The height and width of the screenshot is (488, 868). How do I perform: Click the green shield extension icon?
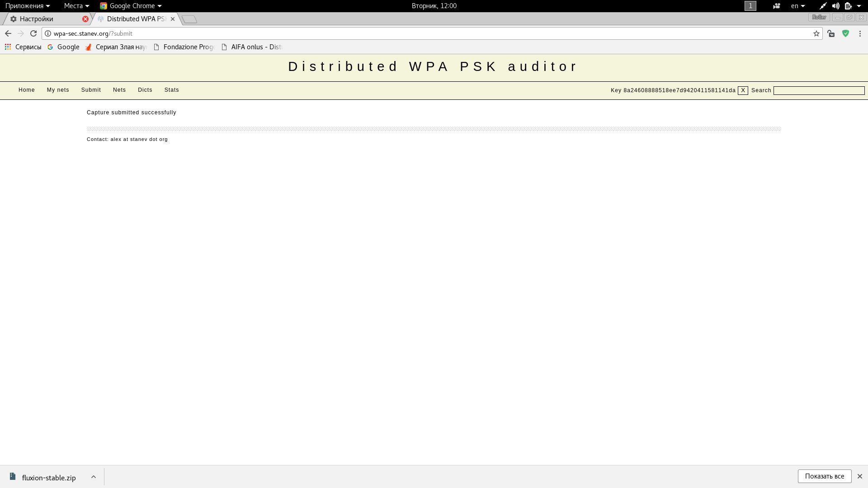[845, 33]
